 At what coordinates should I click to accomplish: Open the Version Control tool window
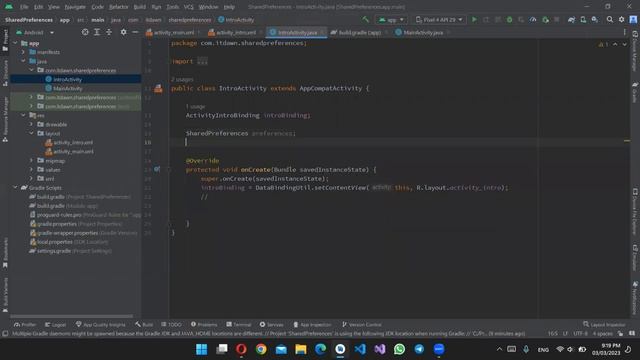click(x=362, y=325)
